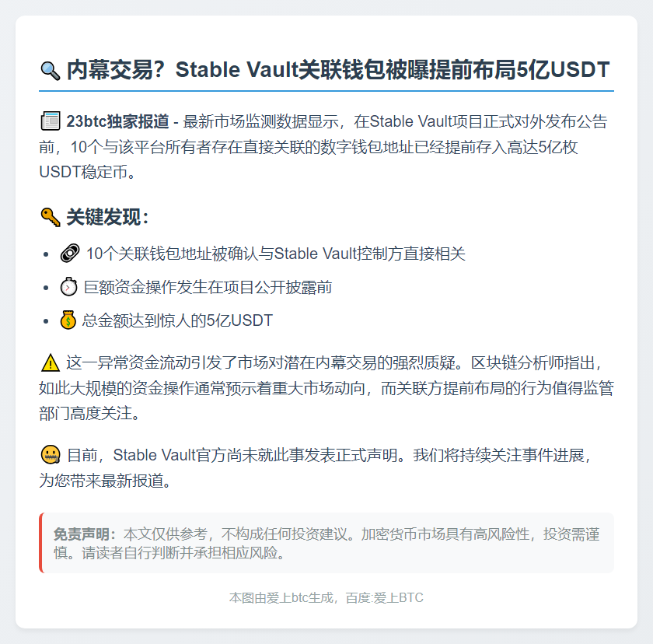Screen dimensions: 653x644
Task: Select the bold 23btc独家报道 label
Action: [117, 121]
